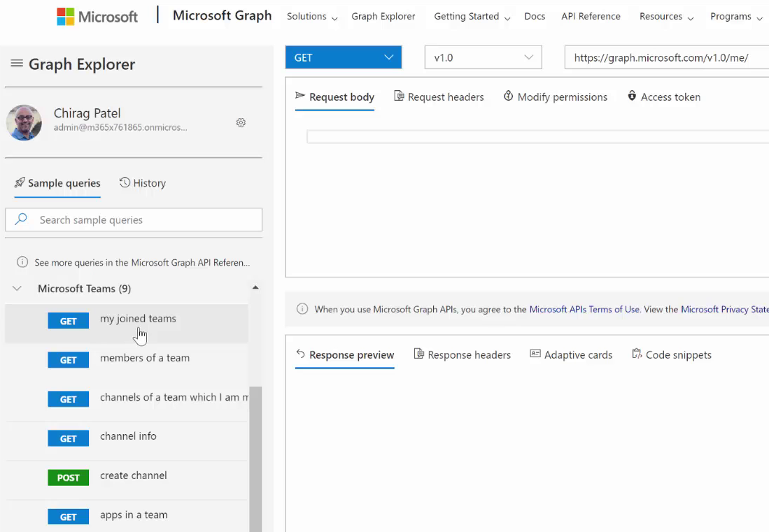Click the Code snippets icon
The width and height of the screenshot is (769, 532).
(x=637, y=353)
